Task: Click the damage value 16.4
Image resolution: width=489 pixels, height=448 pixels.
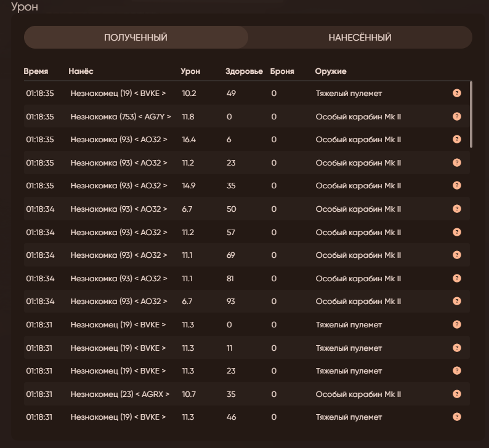Action: point(189,140)
